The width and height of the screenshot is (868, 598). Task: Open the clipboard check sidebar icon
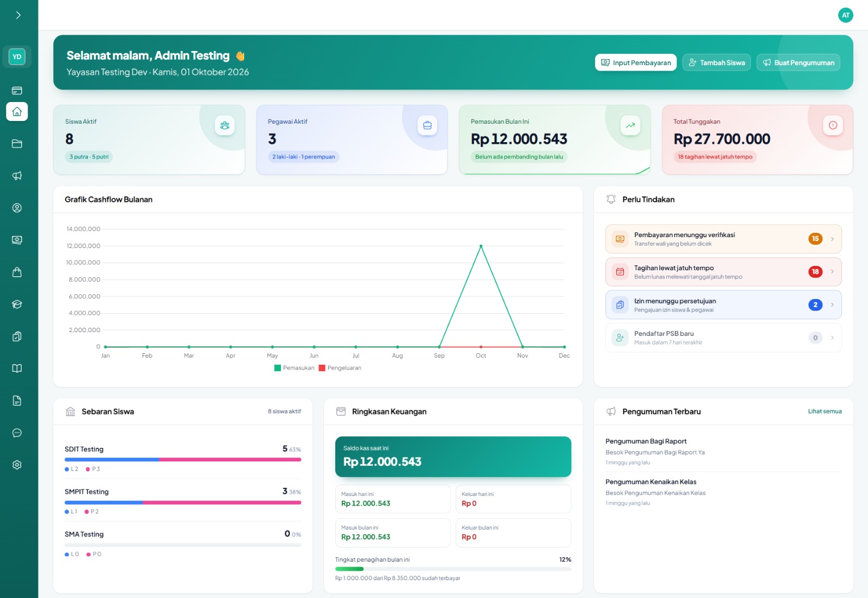(x=17, y=336)
